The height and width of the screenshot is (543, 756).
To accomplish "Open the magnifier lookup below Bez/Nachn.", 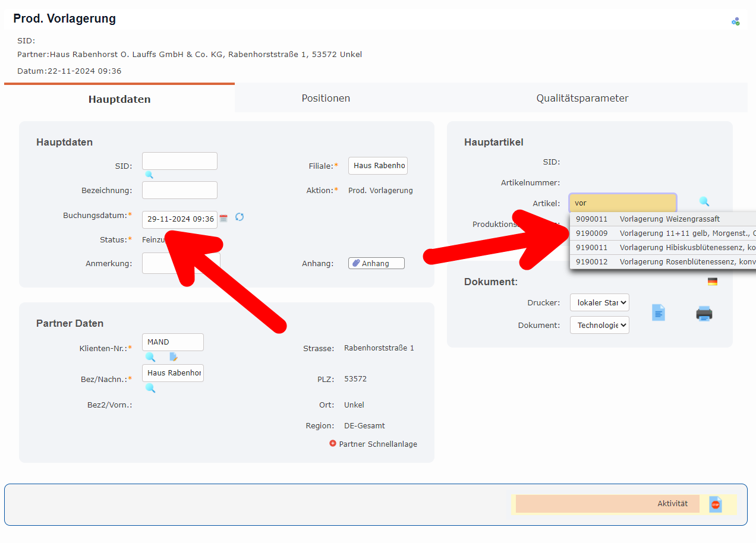I will coord(150,388).
